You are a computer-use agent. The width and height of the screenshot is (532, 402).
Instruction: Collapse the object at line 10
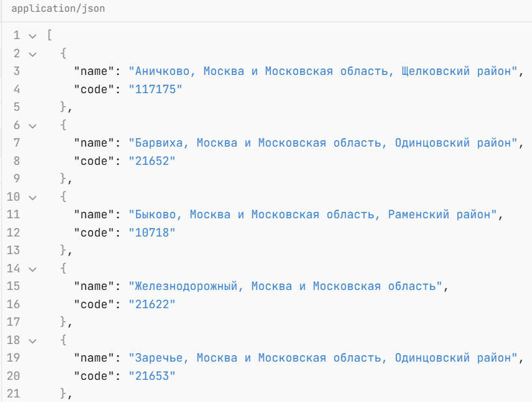[33, 196]
